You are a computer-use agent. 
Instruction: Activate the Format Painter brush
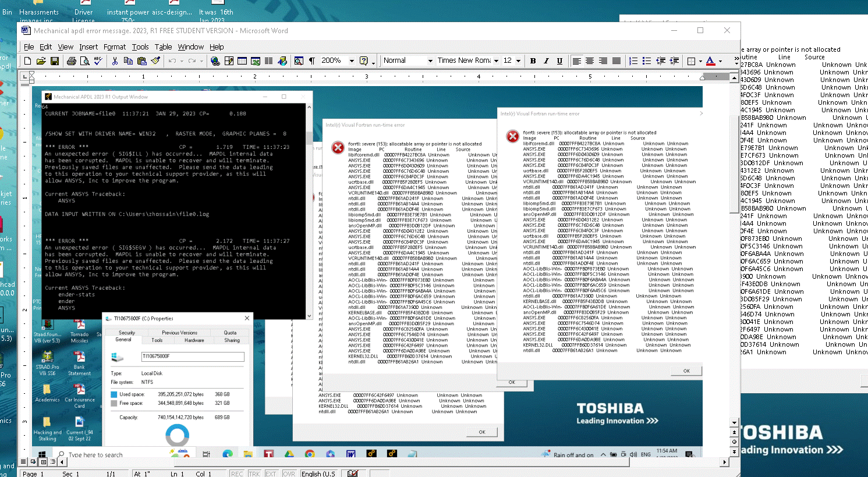155,60
